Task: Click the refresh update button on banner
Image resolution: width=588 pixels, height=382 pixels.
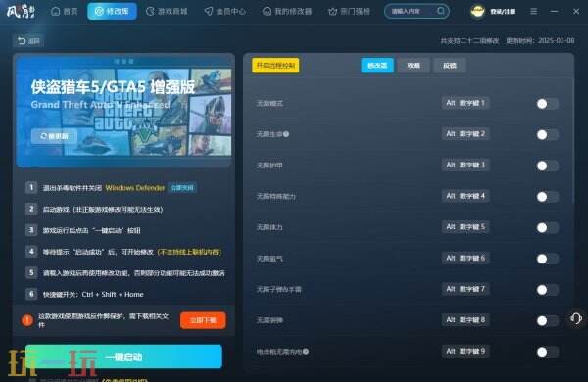Action: pyautogui.click(x=54, y=136)
